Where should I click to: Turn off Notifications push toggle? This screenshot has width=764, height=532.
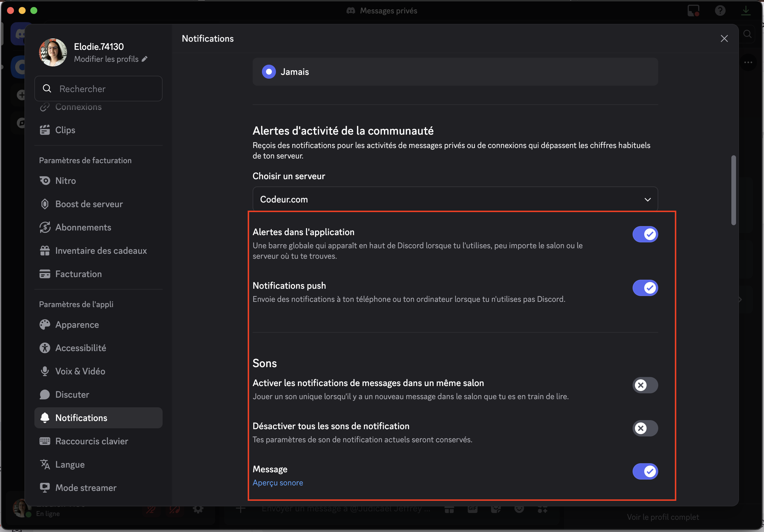tap(645, 288)
